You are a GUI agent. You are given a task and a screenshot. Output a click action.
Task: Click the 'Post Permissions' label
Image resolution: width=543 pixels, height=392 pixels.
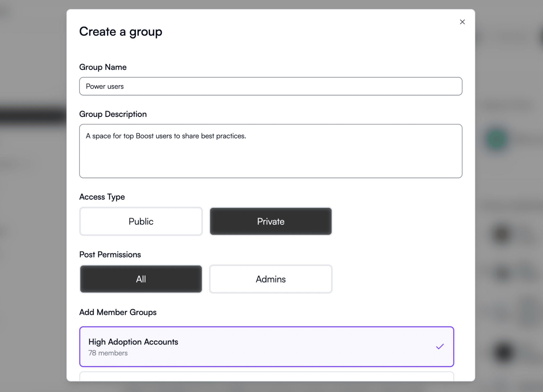coord(110,255)
